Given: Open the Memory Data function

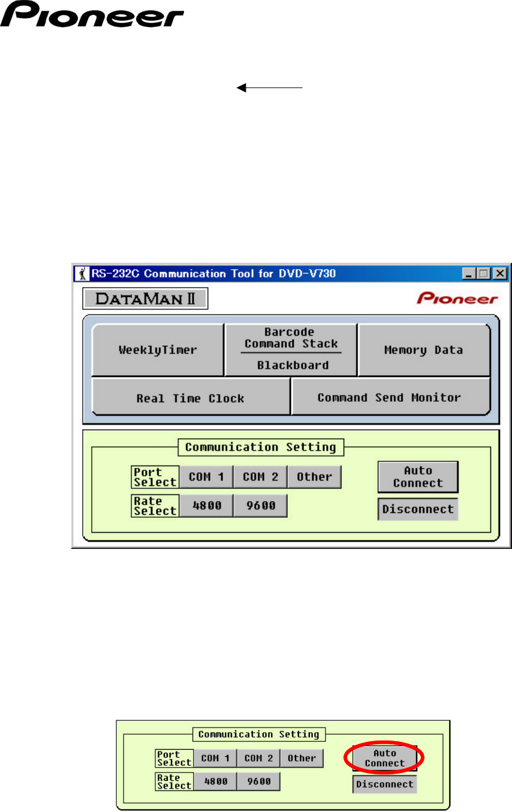Looking at the screenshot, I should click(424, 350).
